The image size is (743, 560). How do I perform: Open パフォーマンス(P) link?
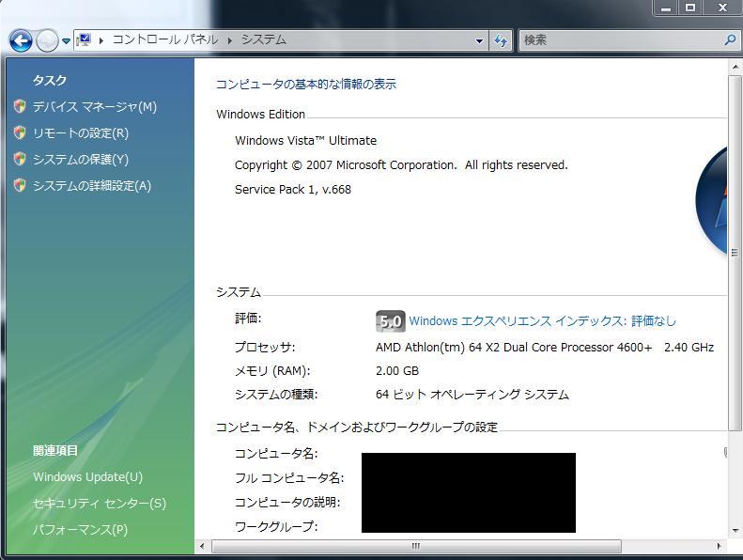tap(80, 529)
